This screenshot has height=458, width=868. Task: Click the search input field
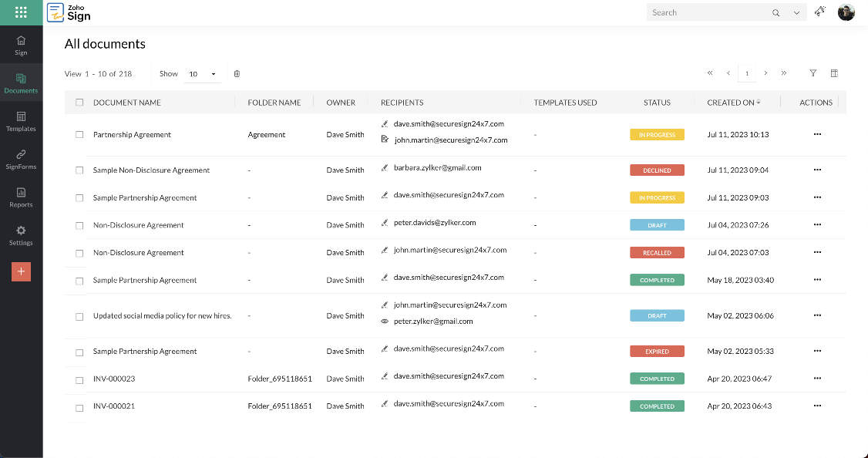709,12
